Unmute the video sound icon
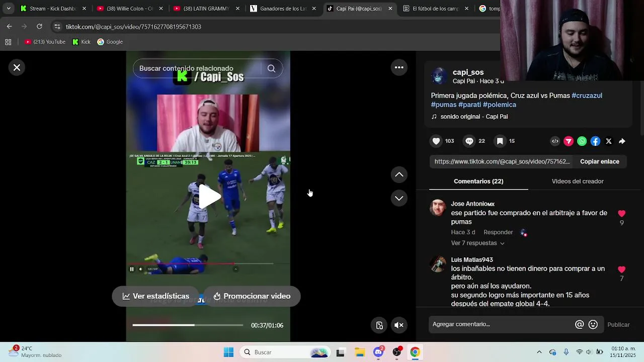 click(x=399, y=325)
